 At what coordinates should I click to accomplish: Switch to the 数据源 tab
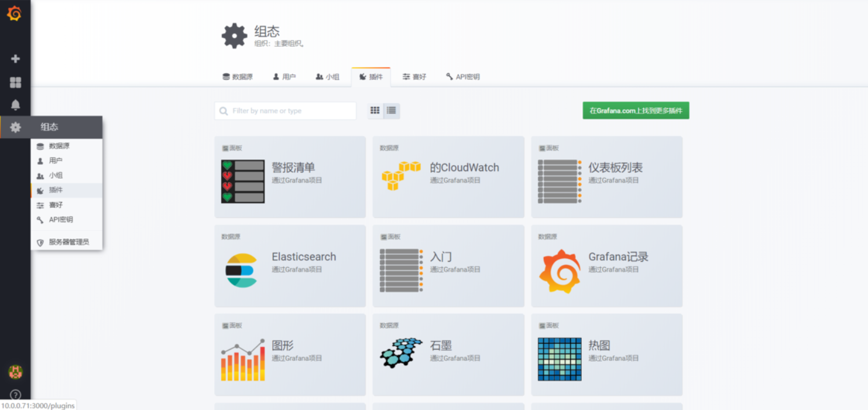[x=238, y=77]
